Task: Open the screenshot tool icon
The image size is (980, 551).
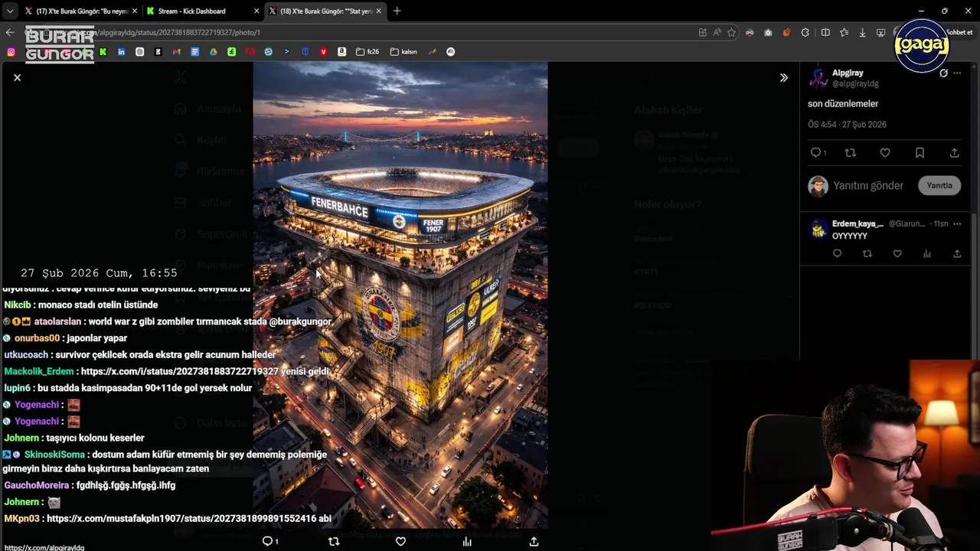Action: (x=880, y=32)
